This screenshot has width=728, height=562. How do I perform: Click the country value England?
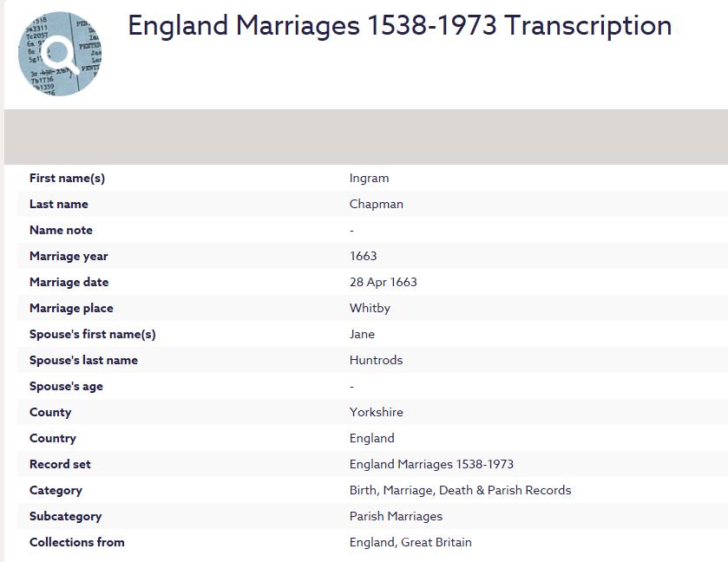point(371,438)
